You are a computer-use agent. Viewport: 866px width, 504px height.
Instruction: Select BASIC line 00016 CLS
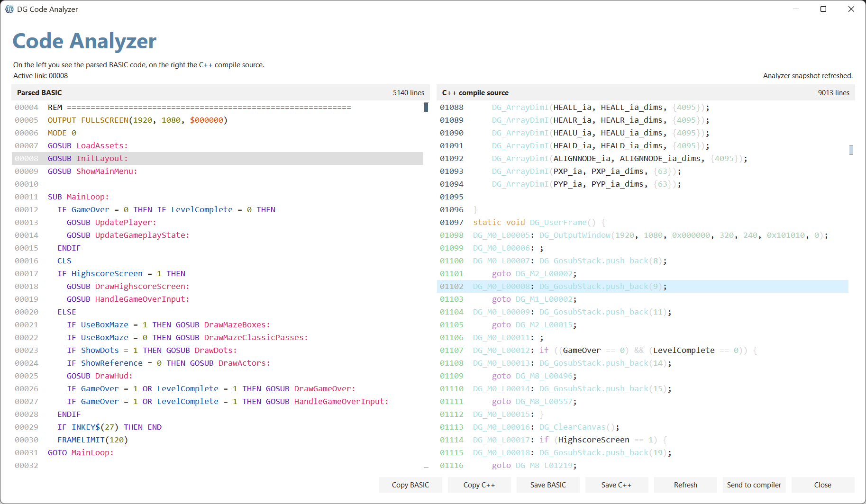tap(218, 261)
